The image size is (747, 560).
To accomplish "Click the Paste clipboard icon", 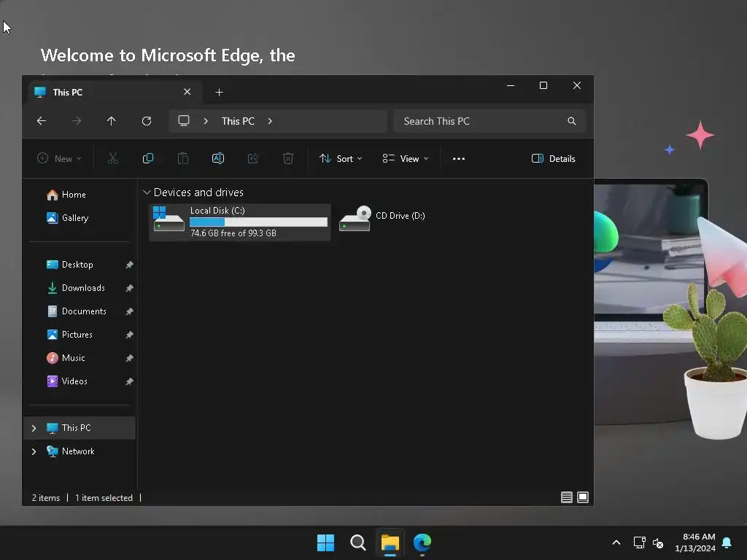I will [183, 158].
